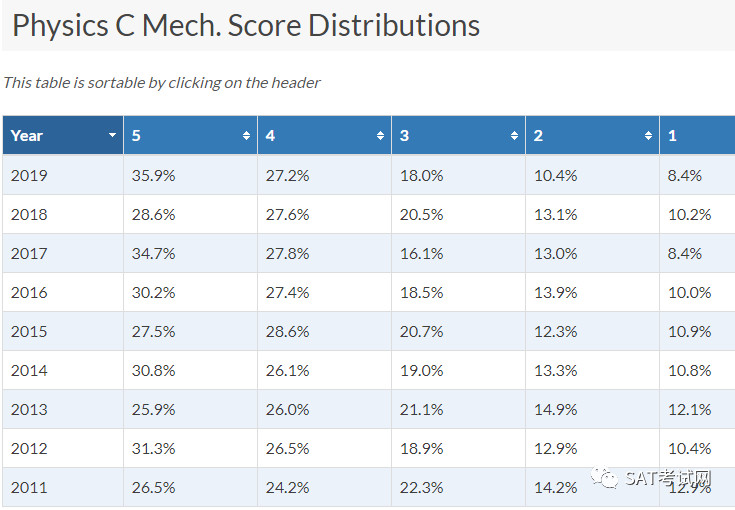This screenshot has width=735, height=510.
Task: Click the Physics C Mech. Score Distributions title
Action: pyautogui.click(x=246, y=25)
